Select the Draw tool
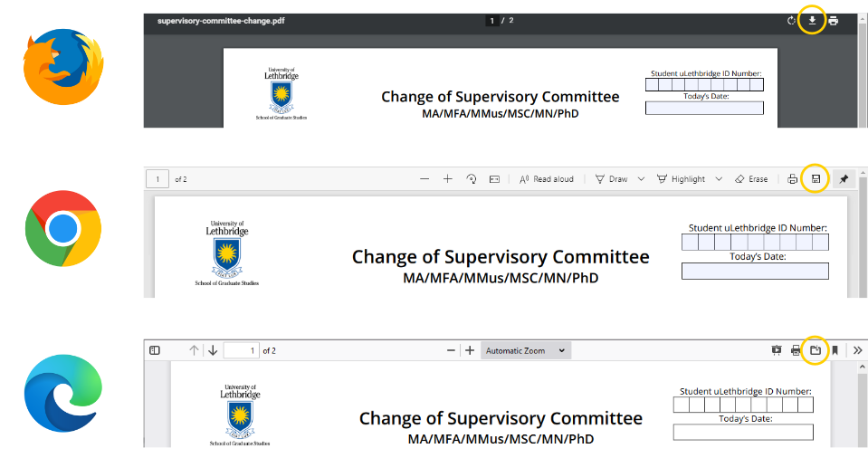The height and width of the screenshot is (458, 868). click(x=611, y=179)
